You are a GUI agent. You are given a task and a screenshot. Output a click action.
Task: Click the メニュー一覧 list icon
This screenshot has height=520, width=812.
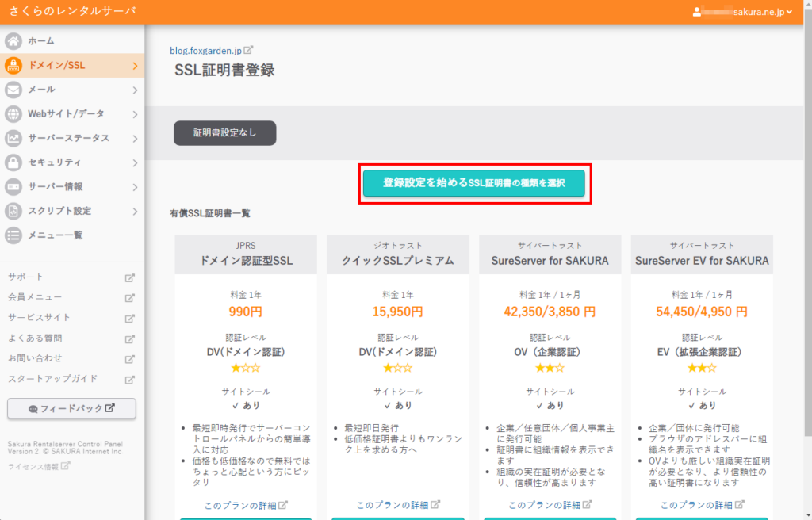tap(13, 235)
